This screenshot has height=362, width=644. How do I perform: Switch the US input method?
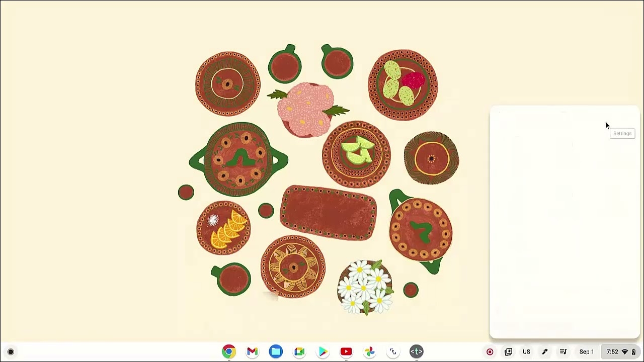pyautogui.click(x=526, y=352)
